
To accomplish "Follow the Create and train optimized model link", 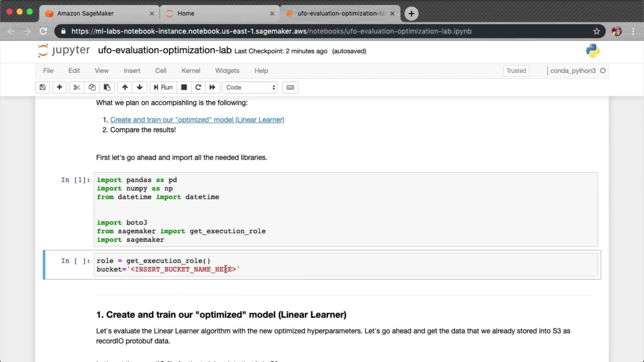I will coord(197,120).
